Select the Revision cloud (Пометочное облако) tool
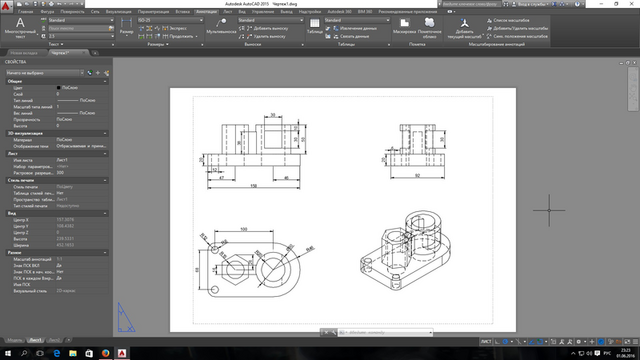This screenshot has height=360, width=640. 429,28
